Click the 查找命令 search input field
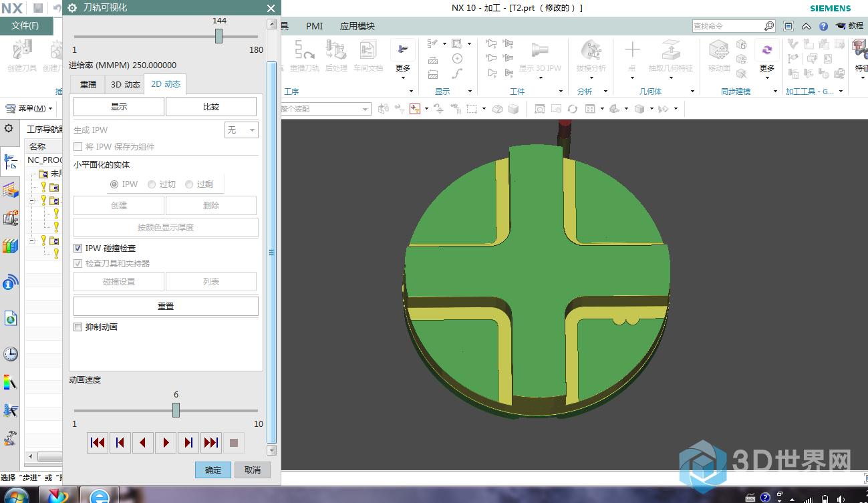Image resolution: width=868 pixels, height=503 pixels. [x=728, y=26]
